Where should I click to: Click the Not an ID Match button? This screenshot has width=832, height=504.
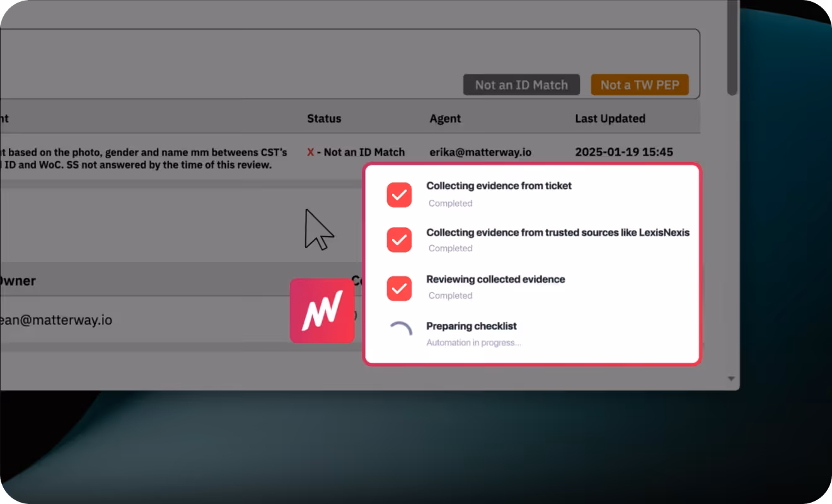point(521,85)
